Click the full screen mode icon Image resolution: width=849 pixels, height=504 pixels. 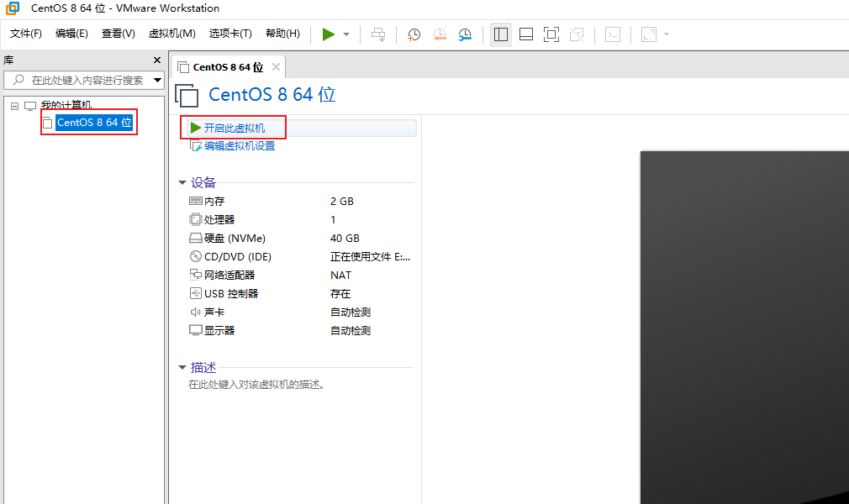(x=551, y=34)
